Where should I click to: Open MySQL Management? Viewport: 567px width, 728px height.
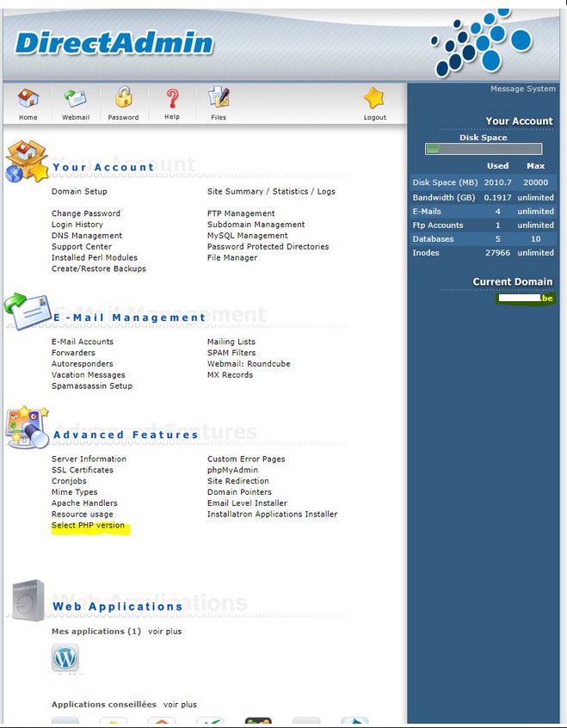248,236
